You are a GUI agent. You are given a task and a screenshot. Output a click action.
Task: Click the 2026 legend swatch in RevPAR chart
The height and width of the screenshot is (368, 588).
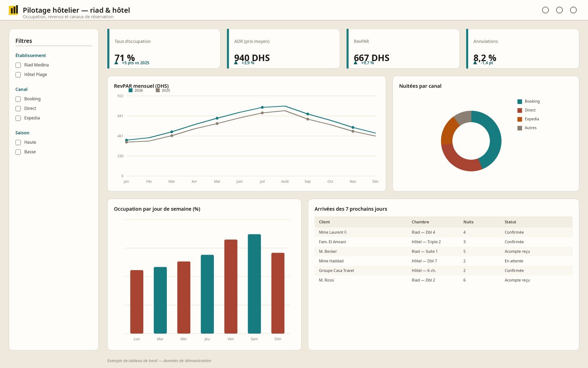(130, 90)
